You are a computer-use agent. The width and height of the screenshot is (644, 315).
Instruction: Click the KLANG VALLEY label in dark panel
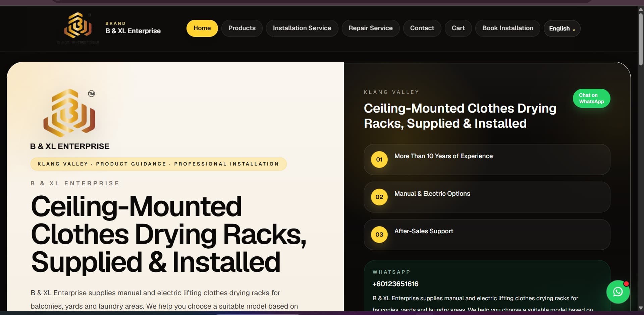[391, 92]
